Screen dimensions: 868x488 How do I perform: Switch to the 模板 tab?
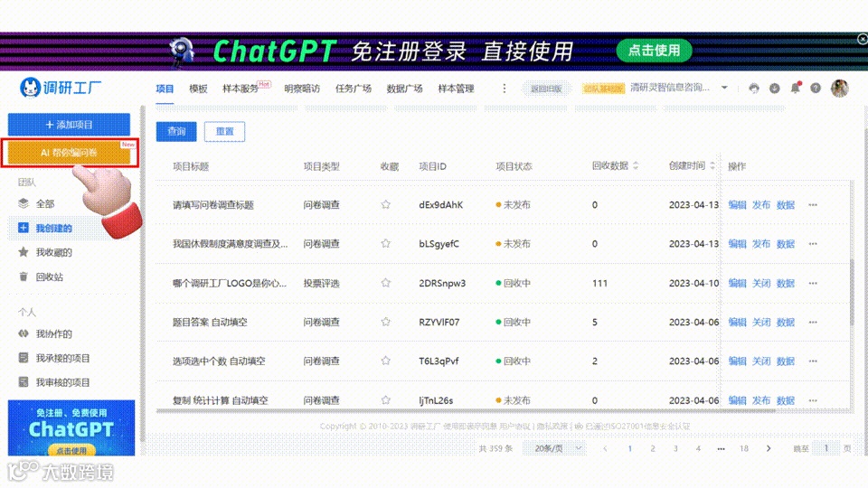tap(198, 89)
